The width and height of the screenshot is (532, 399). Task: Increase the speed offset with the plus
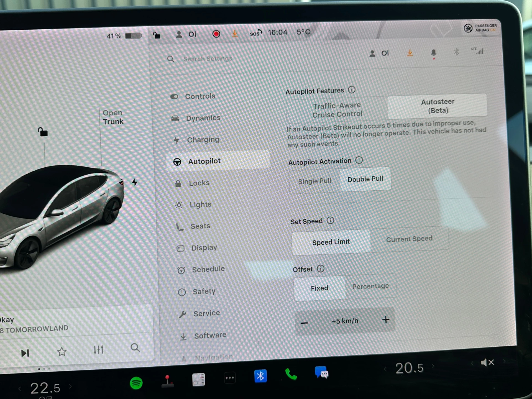click(386, 319)
